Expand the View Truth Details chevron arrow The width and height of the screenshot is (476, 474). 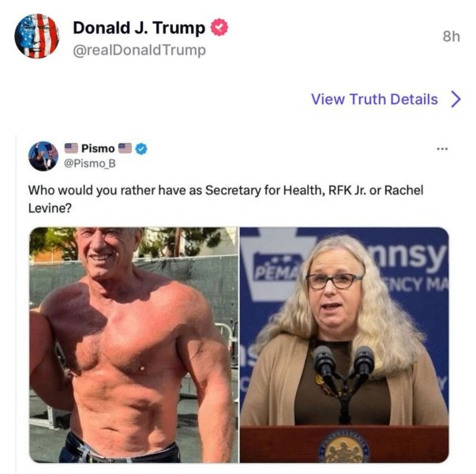pyautogui.click(x=455, y=99)
